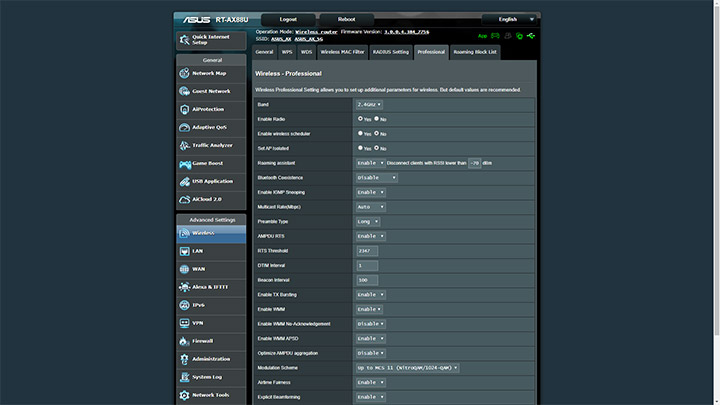720x405 pixels.
Task: Select Yes for Set AP Isolated
Action: tap(361, 148)
